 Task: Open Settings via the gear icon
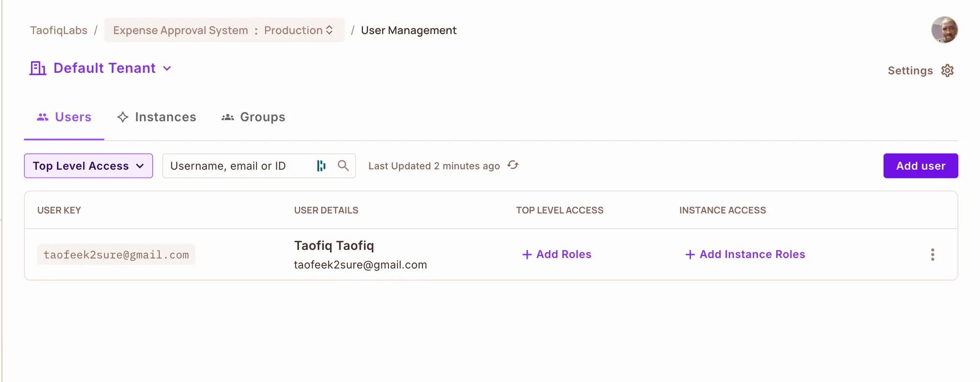click(x=947, y=70)
